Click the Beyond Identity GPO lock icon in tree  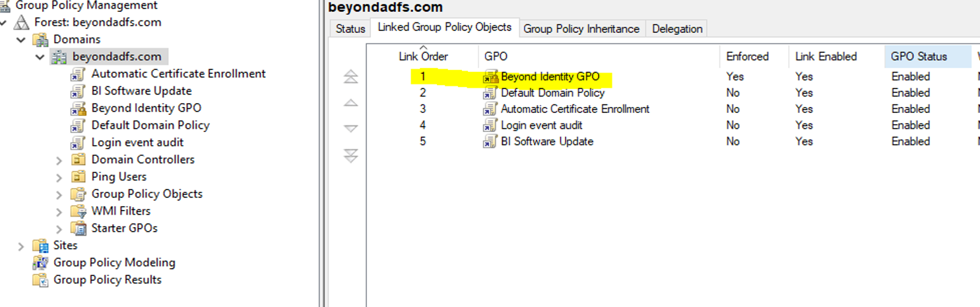click(x=79, y=108)
